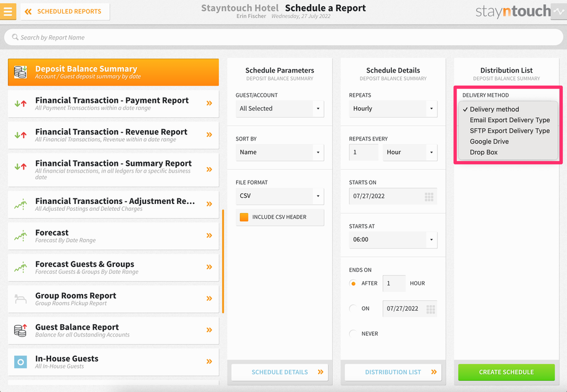567x392 pixels.
Task: Select the Ends On After radio button
Action: (x=353, y=283)
